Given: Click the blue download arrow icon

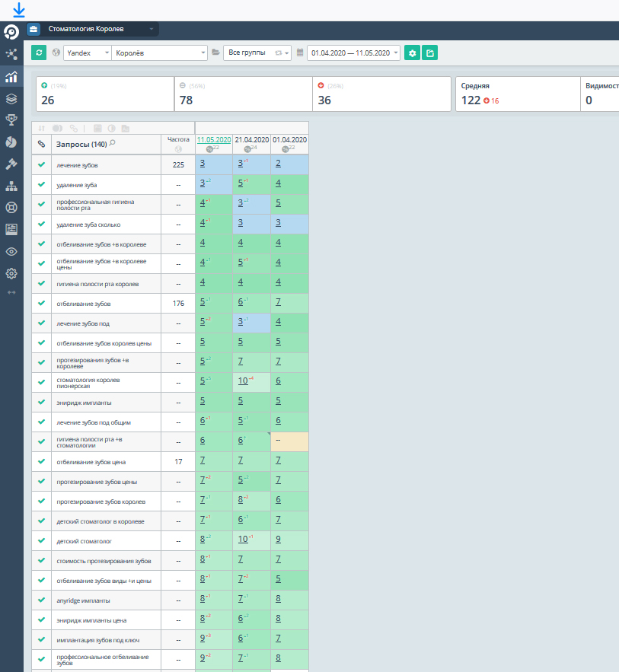Looking at the screenshot, I should [19, 10].
